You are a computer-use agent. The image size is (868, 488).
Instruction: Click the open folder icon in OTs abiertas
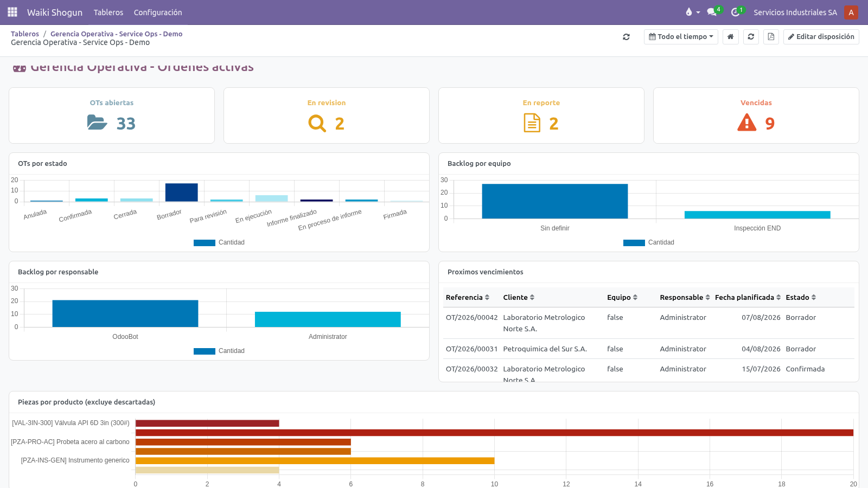pos(97,123)
